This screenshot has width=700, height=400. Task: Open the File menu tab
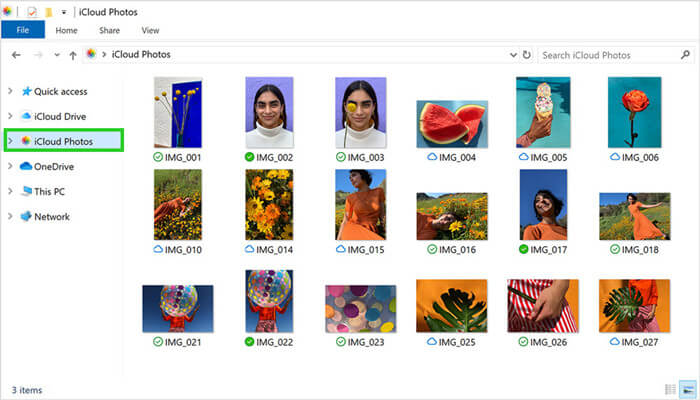tap(22, 31)
